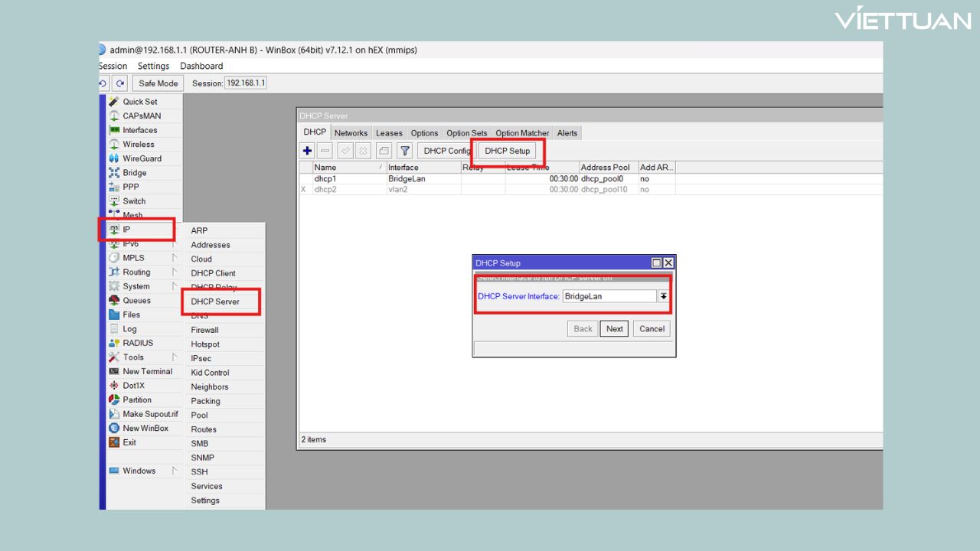Open New Terminal from the sidebar
This screenshot has height=551, width=980.
(x=148, y=371)
